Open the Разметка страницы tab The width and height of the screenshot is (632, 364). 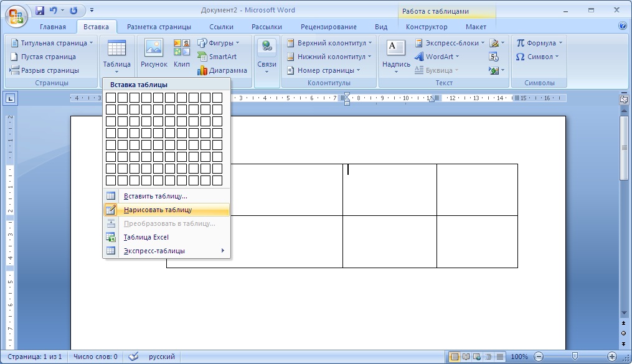[x=159, y=27]
